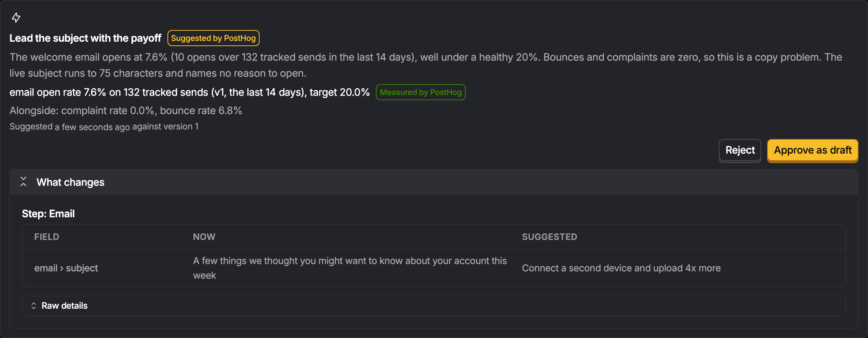The width and height of the screenshot is (868, 338).
Task: Approve the suggestion as draft
Action: tap(812, 150)
